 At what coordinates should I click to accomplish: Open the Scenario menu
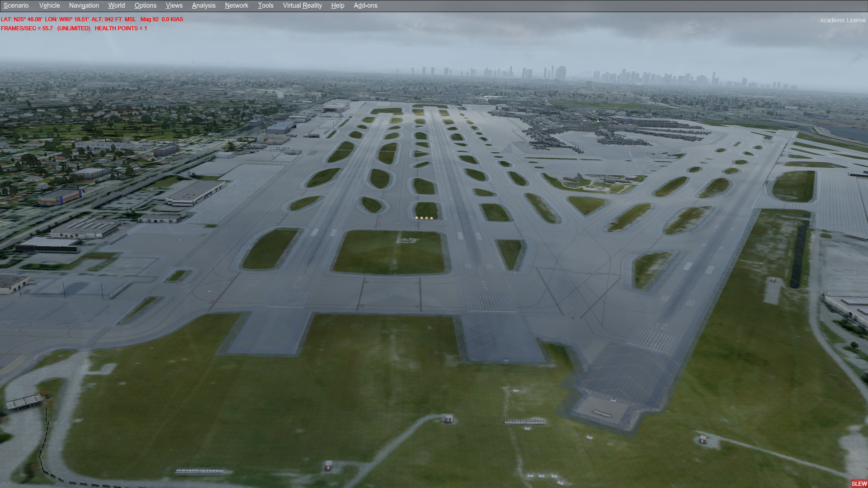tap(16, 5)
